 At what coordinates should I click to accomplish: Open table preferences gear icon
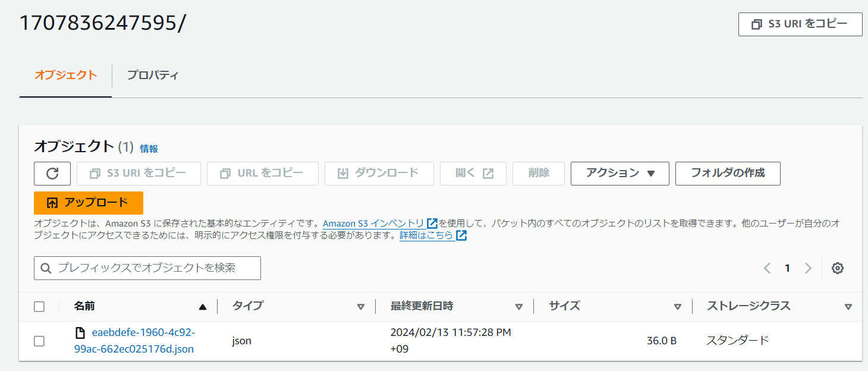[x=838, y=268]
